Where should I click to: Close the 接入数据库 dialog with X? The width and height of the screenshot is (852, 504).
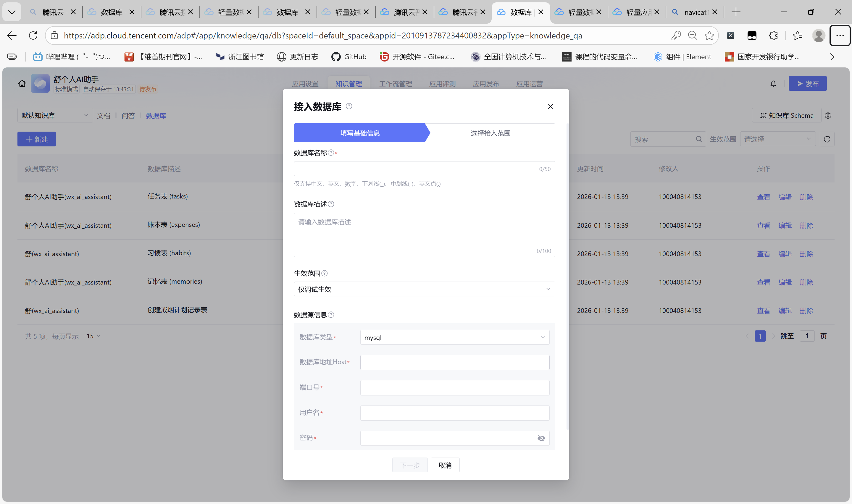pyautogui.click(x=550, y=106)
